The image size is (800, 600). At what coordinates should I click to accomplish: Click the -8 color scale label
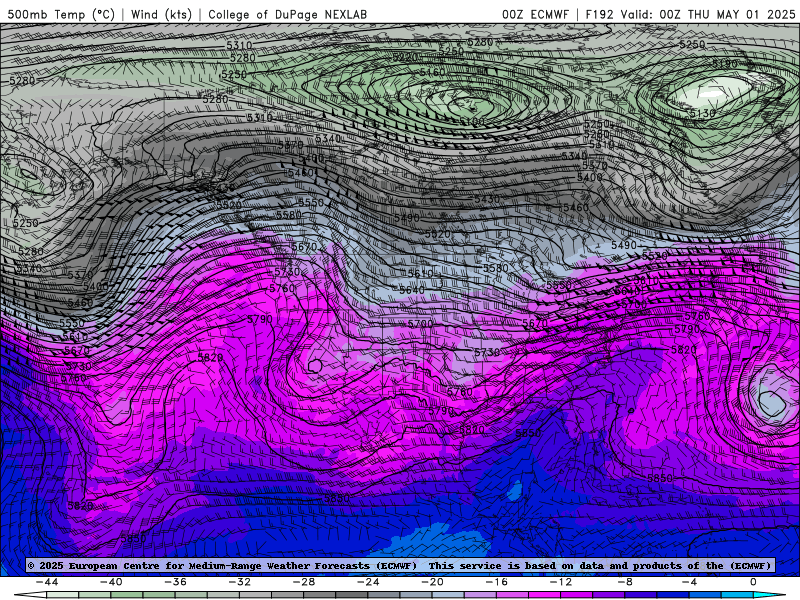click(x=626, y=582)
